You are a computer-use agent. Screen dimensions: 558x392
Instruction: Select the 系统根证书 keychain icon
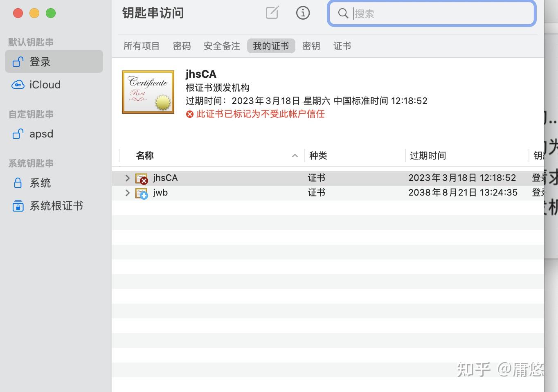point(18,206)
